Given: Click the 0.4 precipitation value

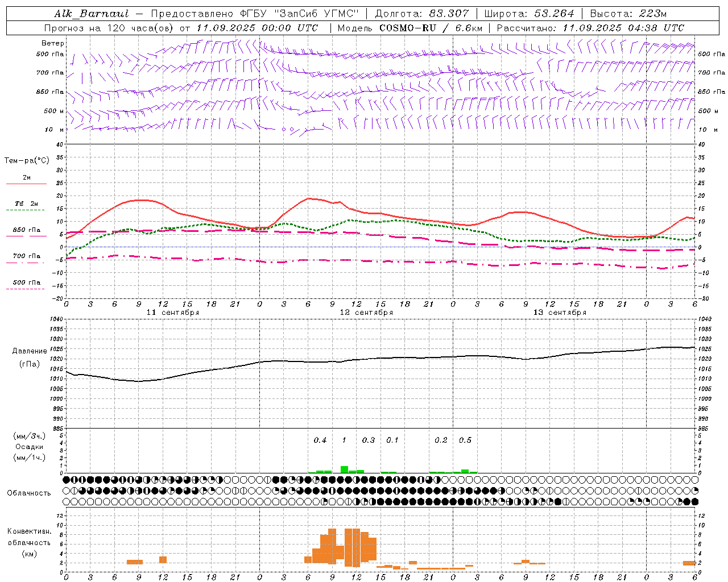Looking at the screenshot, I should pyautogui.click(x=320, y=440).
